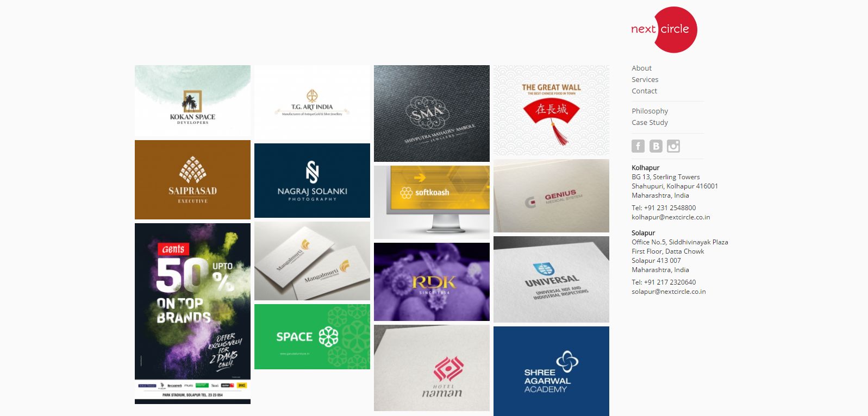The height and width of the screenshot is (416, 868).
Task: Email solapur@nextcircle.co.in
Action: 669,292
